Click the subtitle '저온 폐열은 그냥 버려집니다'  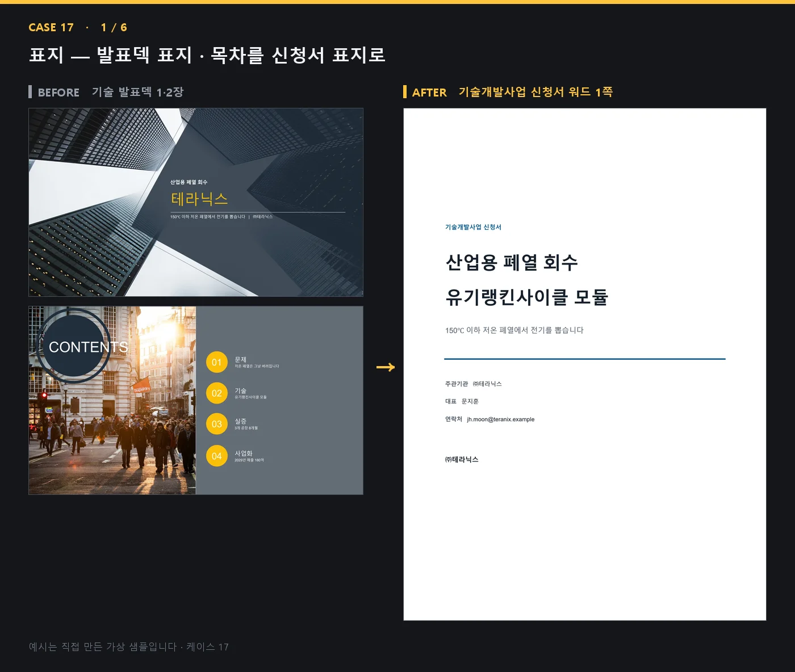pos(257,366)
